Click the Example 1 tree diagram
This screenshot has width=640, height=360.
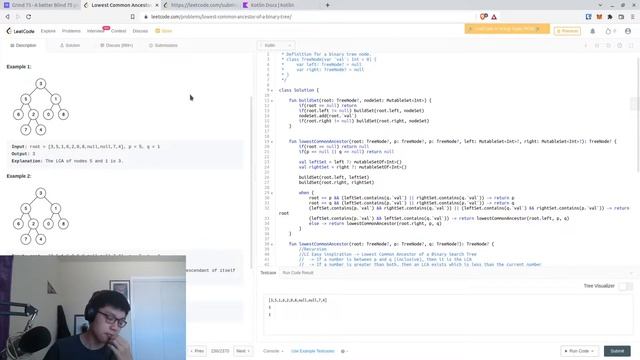40,107
